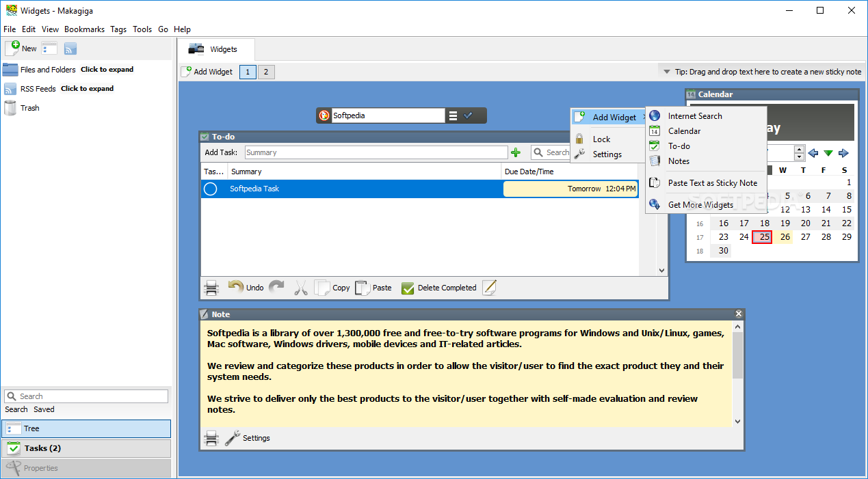The height and width of the screenshot is (479, 868).
Task: Close the Note widget with X
Action: point(739,314)
